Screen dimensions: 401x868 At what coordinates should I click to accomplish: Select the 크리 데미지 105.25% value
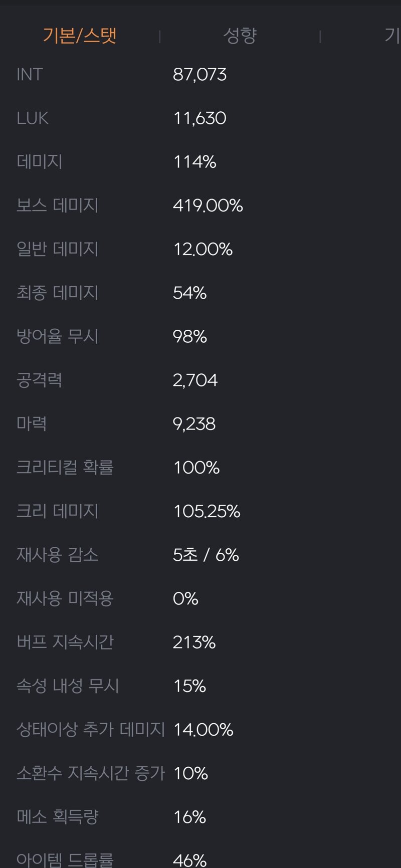click(x=207, y=511)
